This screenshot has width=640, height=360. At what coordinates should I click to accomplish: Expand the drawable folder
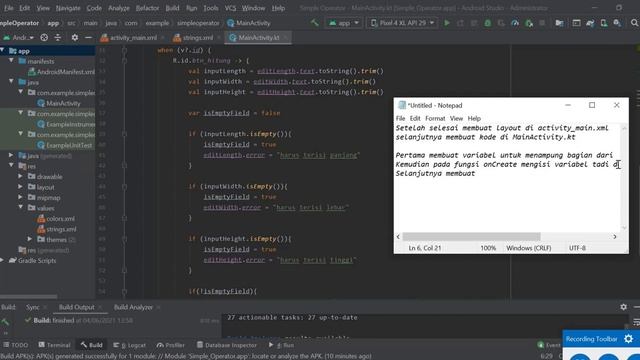[x=20, y=176]
